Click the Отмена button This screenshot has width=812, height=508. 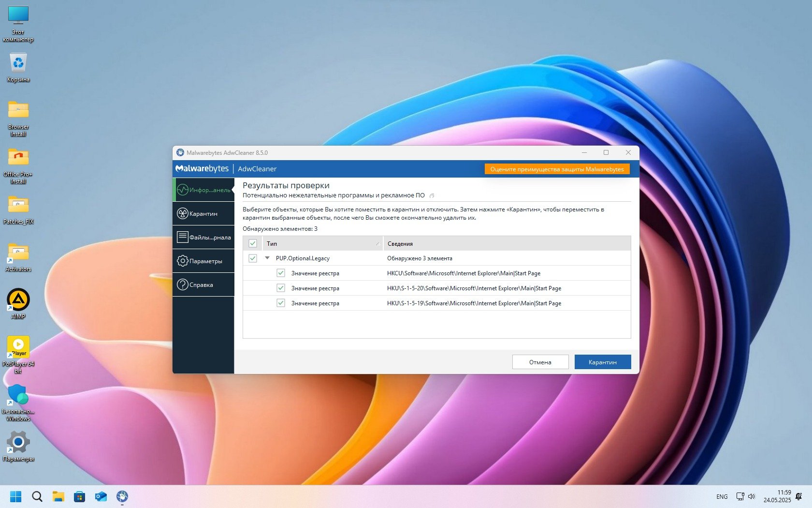[540, 362]
